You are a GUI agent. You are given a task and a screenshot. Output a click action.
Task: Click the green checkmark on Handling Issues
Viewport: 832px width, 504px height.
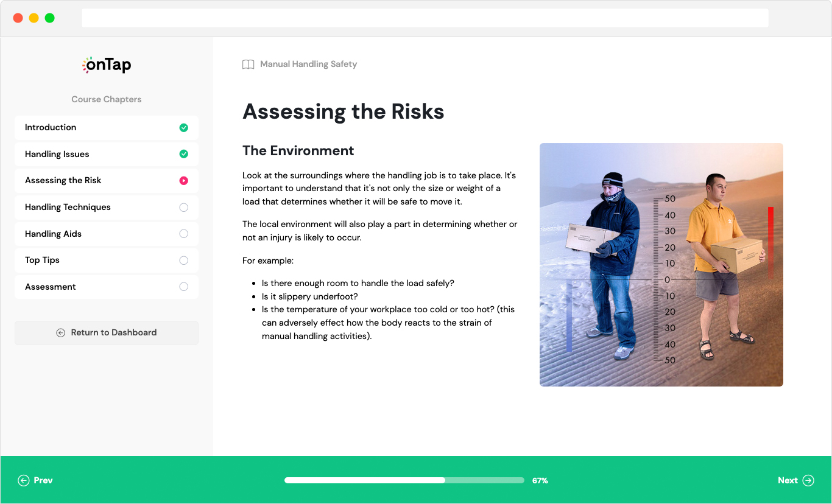pyautogui.click(x=183, y=154)
